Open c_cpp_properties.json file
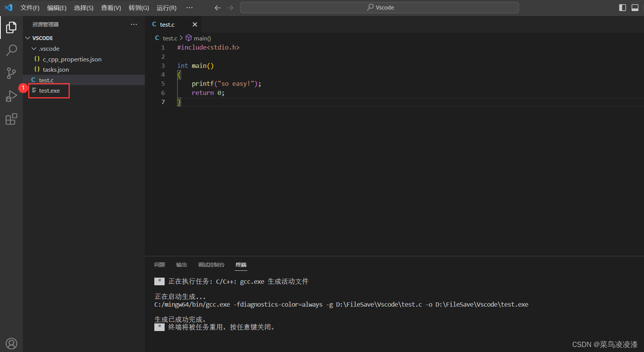The image size is (644, 352). pos(84,59)
